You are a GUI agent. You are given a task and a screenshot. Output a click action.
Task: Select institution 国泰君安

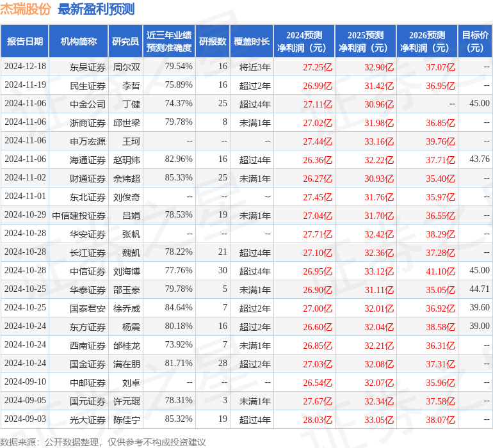pyautogui.click(x=88, y=308)
